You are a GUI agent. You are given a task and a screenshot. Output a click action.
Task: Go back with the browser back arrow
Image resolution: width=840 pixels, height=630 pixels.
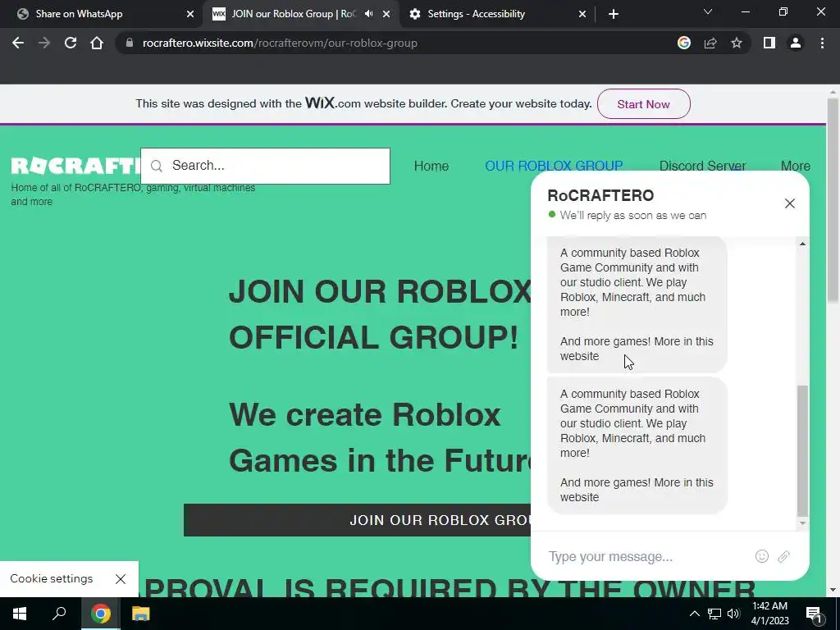pyautogui.click(x=18, y=43)
